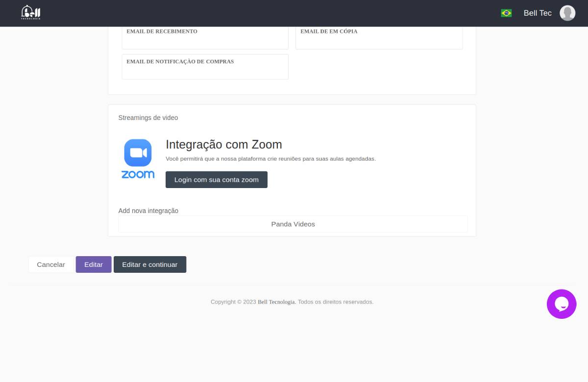Click the purple Editar button

pyautogui.click(x=94, y=264)
